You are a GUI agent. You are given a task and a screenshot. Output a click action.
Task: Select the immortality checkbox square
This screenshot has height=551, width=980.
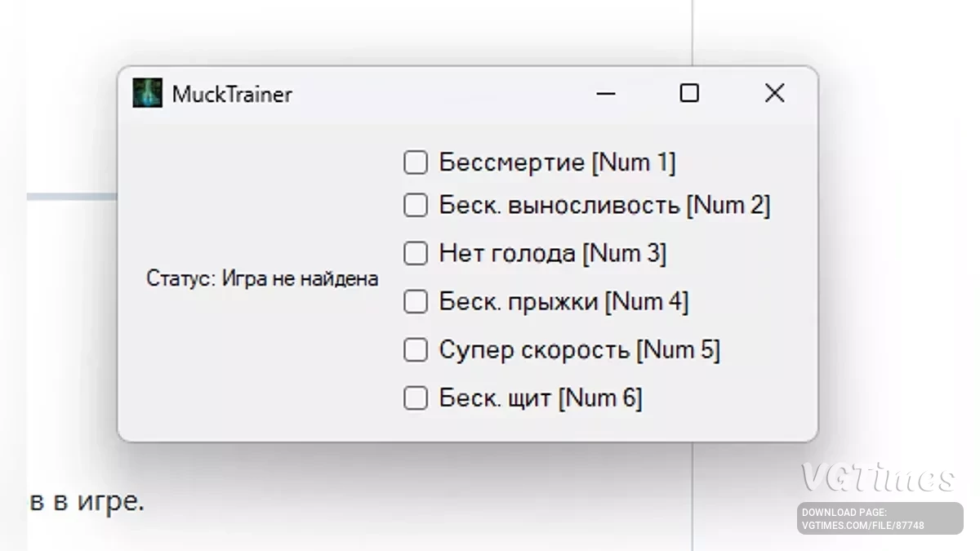(x=416, y=162)
